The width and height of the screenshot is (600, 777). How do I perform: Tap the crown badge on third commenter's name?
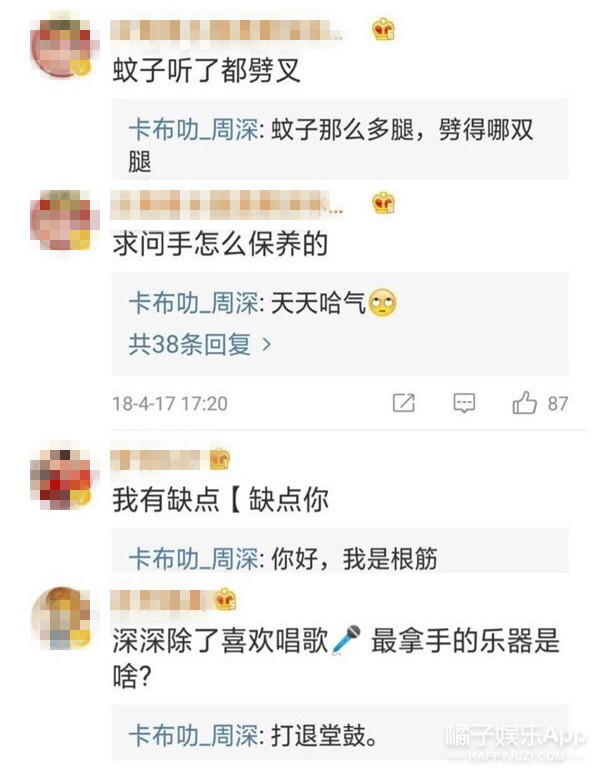(x=219, y=459)
